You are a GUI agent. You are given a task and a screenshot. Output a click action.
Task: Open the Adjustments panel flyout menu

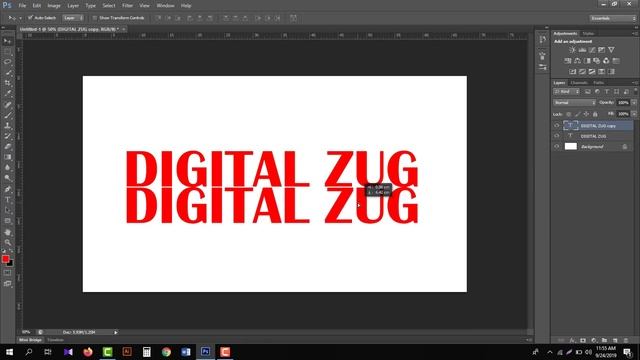click(x=634, y=33)
